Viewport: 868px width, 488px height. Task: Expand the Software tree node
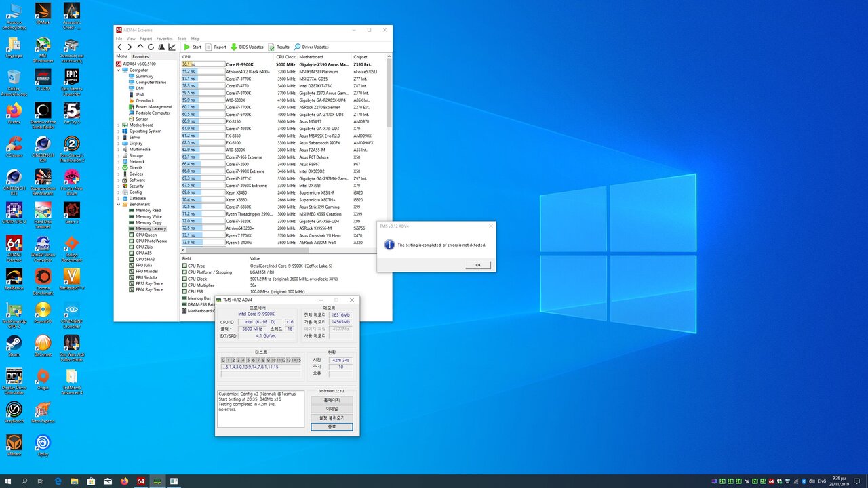(118, 180)
